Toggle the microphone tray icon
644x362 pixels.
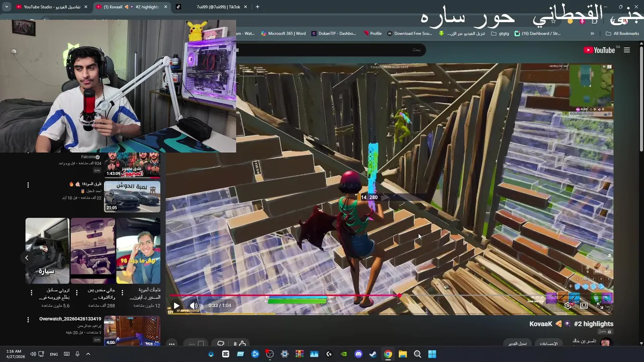[x=77, y=354]
